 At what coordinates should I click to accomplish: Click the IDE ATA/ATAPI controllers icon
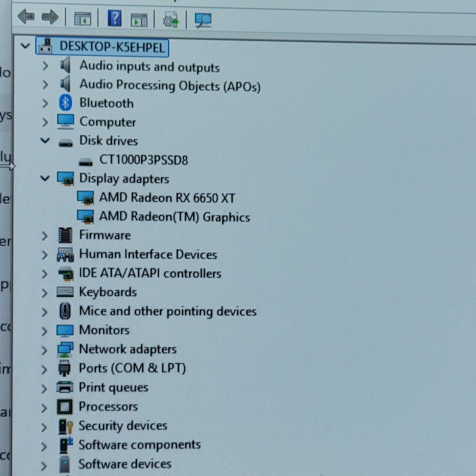[65, 274]
